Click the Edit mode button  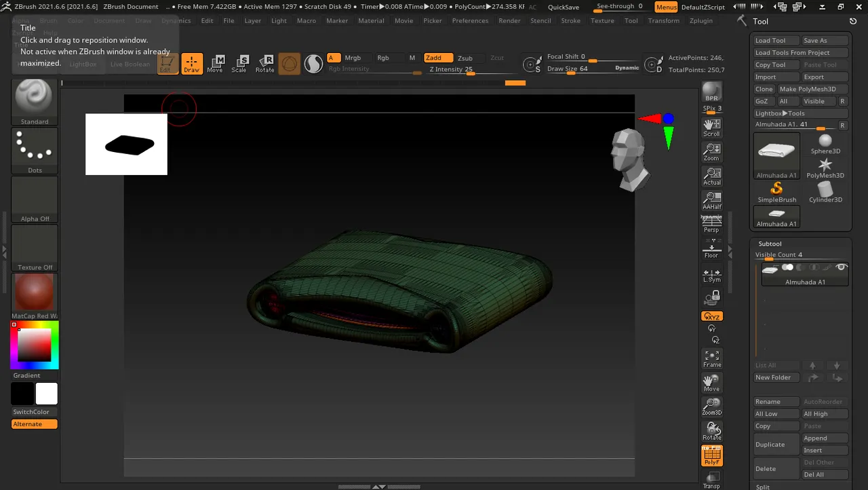[167, 64]
